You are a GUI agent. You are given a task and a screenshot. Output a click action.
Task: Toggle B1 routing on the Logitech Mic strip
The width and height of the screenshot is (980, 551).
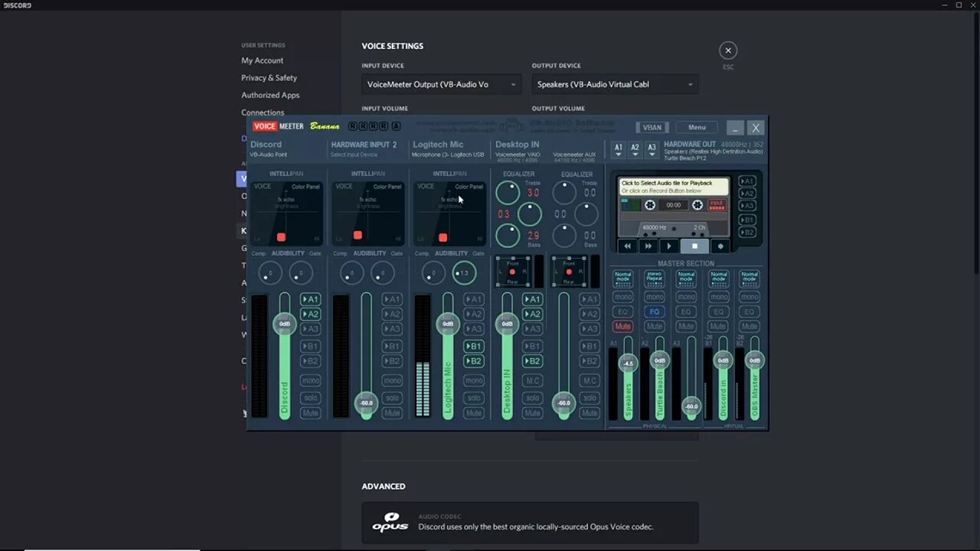point(474,346)
